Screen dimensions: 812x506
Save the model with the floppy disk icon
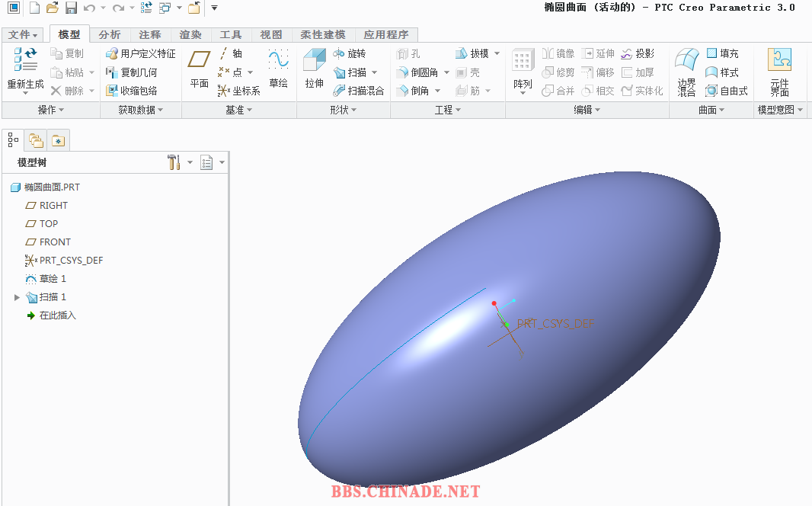pos(70,8)
